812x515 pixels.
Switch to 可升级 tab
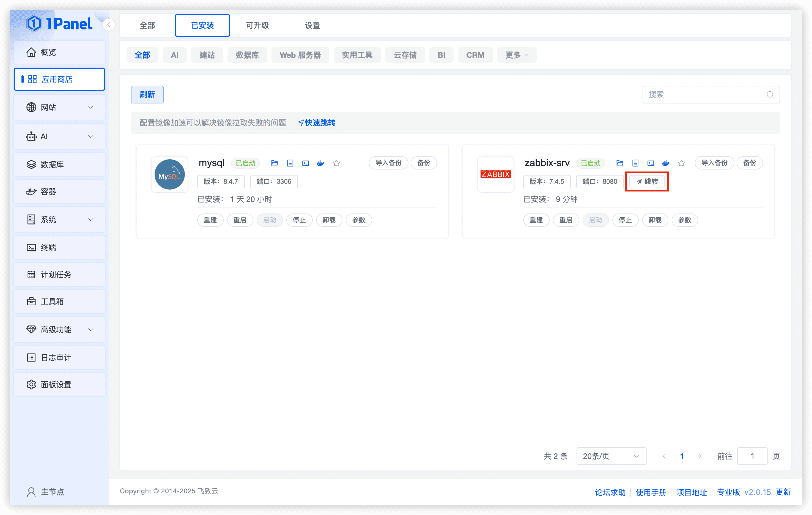coord(257,25)
